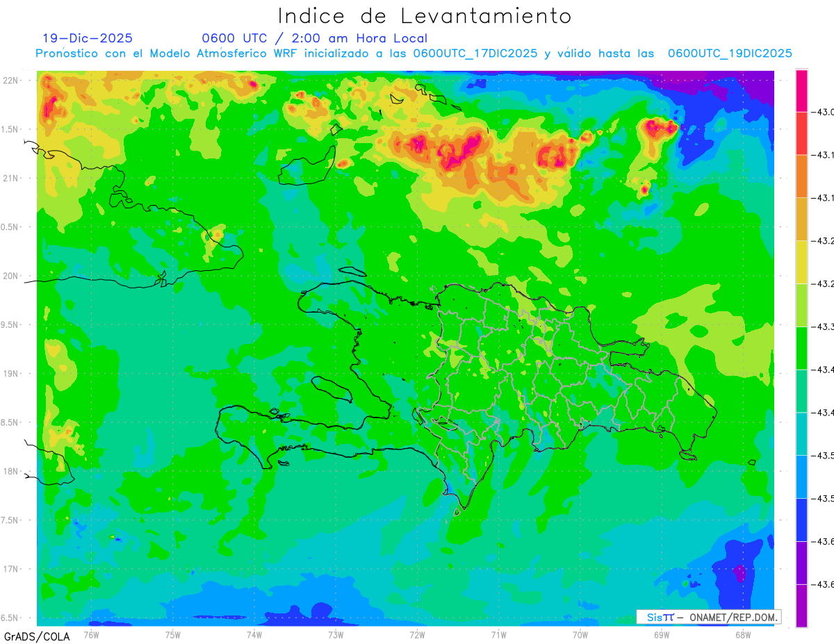The width and height of the screenshot is (834, 644).
Task: Click the 20N latitude label
Action: (12, 276)
